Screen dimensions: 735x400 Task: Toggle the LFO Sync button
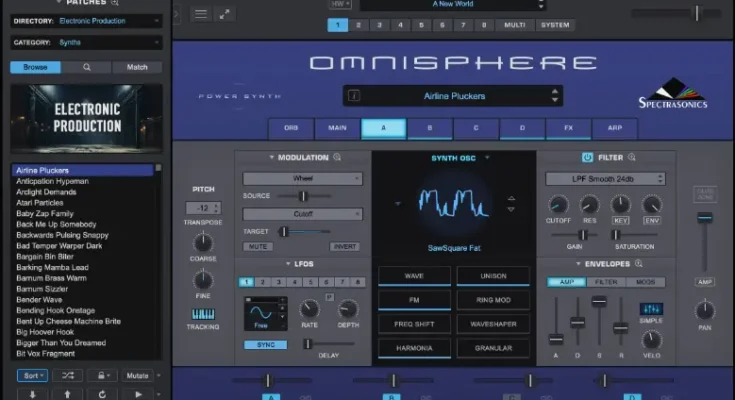tap(264, 345)
